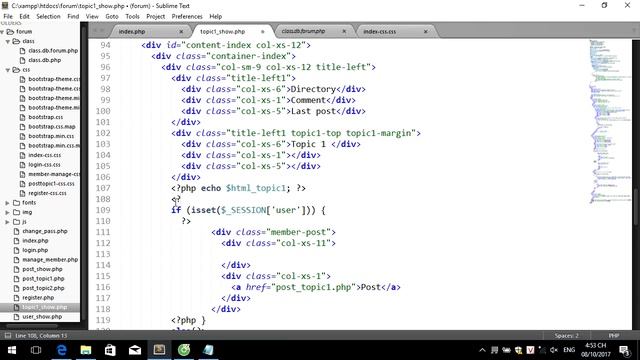Open posttopic1-css.css file

coord(51,184)
